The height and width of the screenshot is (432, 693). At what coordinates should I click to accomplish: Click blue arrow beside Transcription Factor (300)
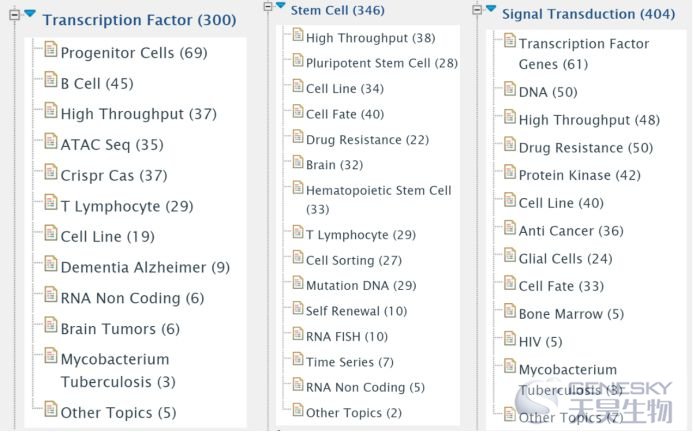pos(30,13)
